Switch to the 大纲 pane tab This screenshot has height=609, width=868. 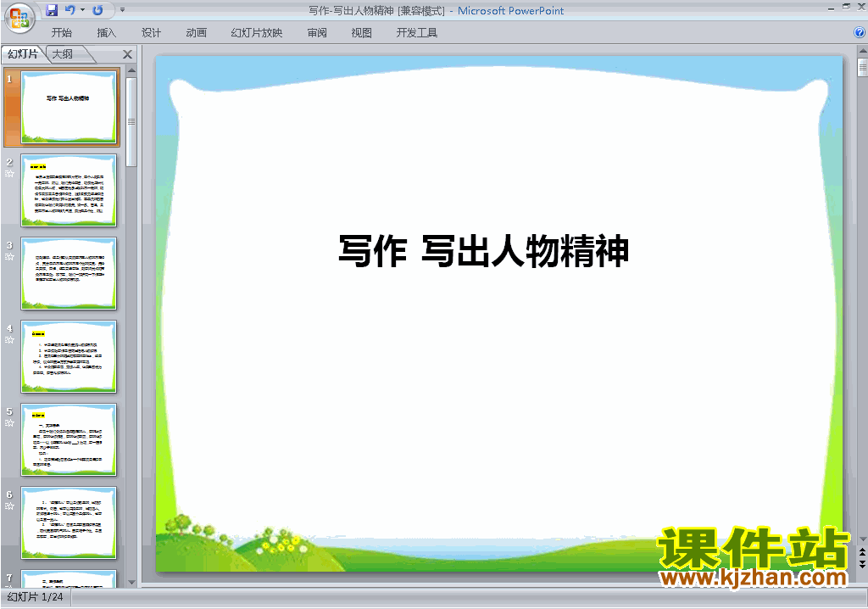click(x=63, y=53)
